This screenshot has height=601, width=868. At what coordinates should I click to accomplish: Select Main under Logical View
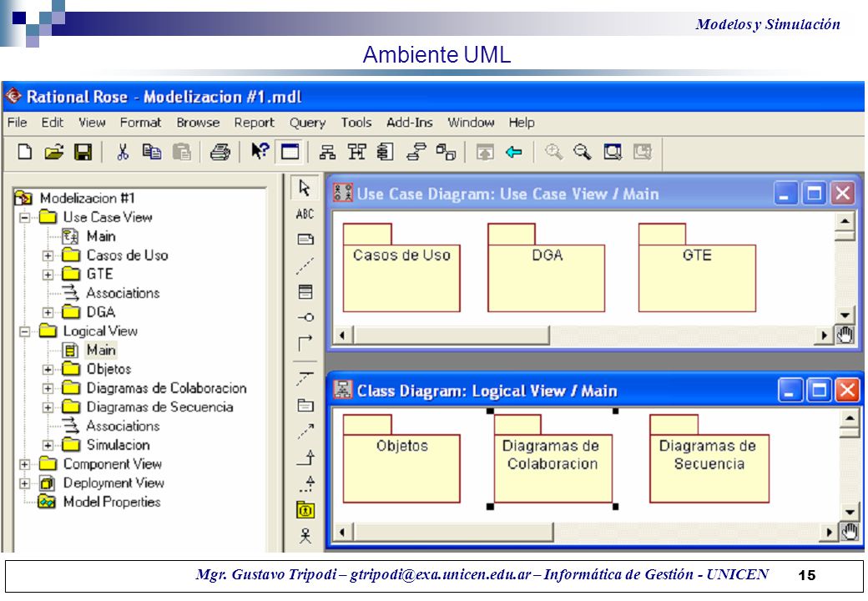click(x=101, y=351)
